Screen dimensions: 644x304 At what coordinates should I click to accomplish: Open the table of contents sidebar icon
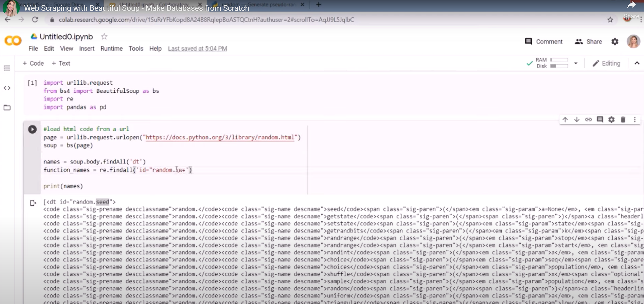coord(7,68)
